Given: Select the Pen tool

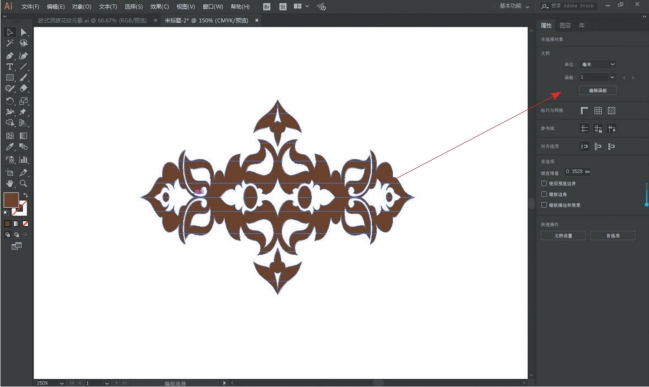Looking at the screenshot, I should point(10,55).
